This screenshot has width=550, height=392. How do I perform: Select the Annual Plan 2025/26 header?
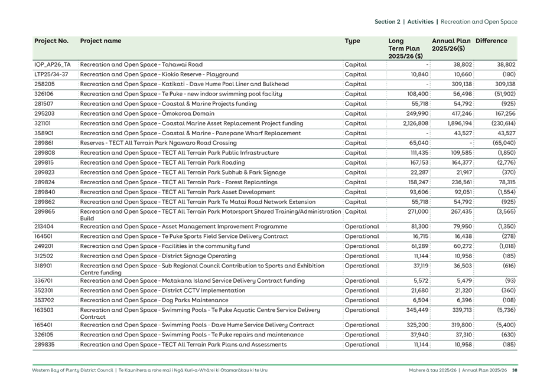pyautogui.click(x=450, y=44)
